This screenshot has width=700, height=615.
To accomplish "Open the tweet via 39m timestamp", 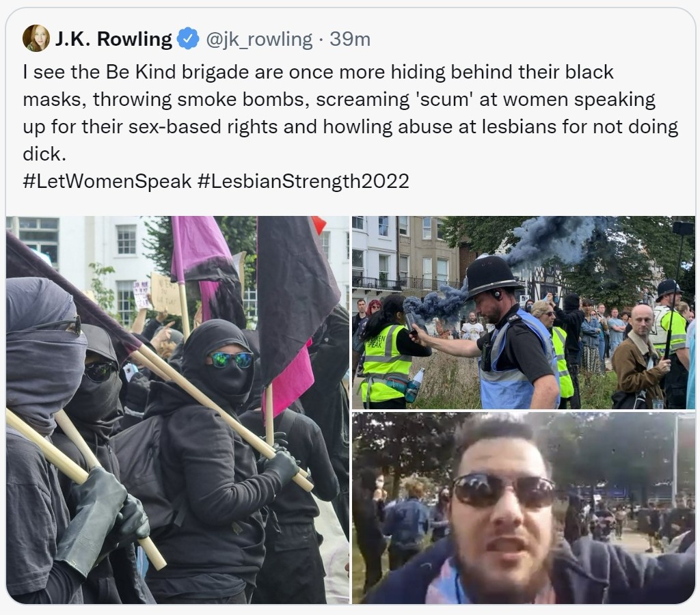I will (x=350, y=39).
